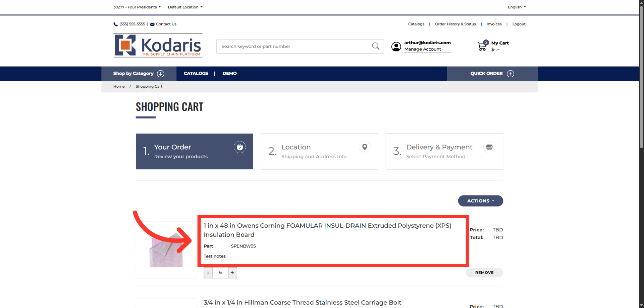Open the 30277 - Four Presidents dropdown
The height and width of the screenshot is (308, 644).
[x=137, y=7]
